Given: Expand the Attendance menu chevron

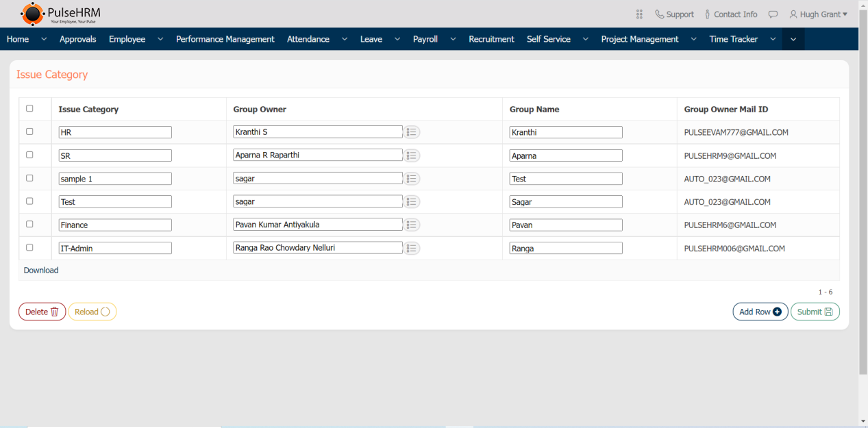Looking at the screenshot, I should pyautogui.click(x=344, y=39).
